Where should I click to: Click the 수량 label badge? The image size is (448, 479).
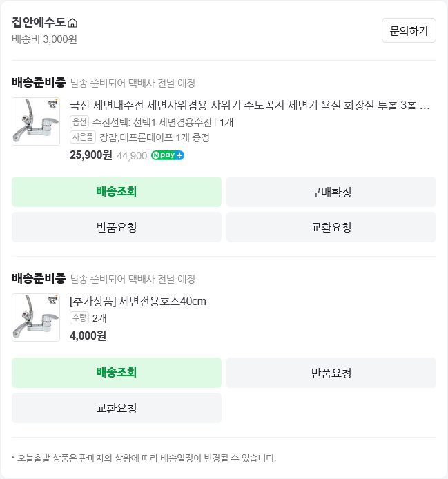[80, 318]
